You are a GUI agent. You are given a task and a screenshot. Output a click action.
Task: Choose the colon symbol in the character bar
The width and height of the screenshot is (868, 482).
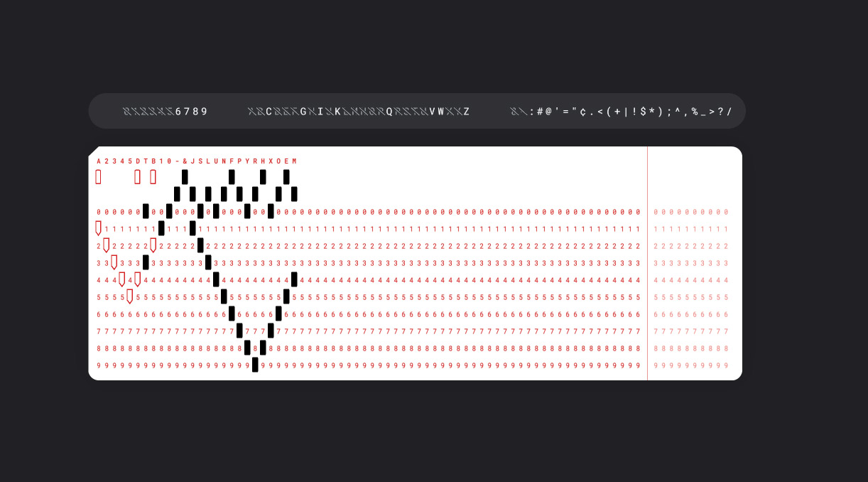531,112
